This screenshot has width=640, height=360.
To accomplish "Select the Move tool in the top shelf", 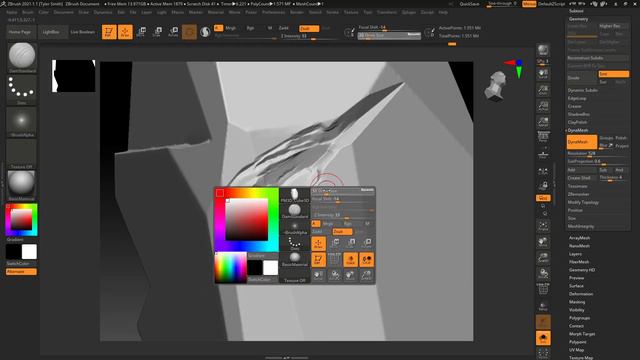I will [141, 32].
